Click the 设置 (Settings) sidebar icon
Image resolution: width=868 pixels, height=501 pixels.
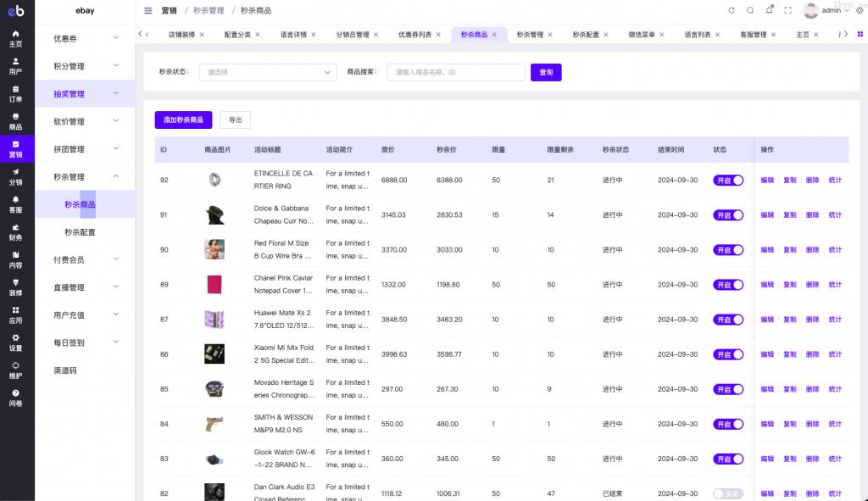tap(16, 342)
